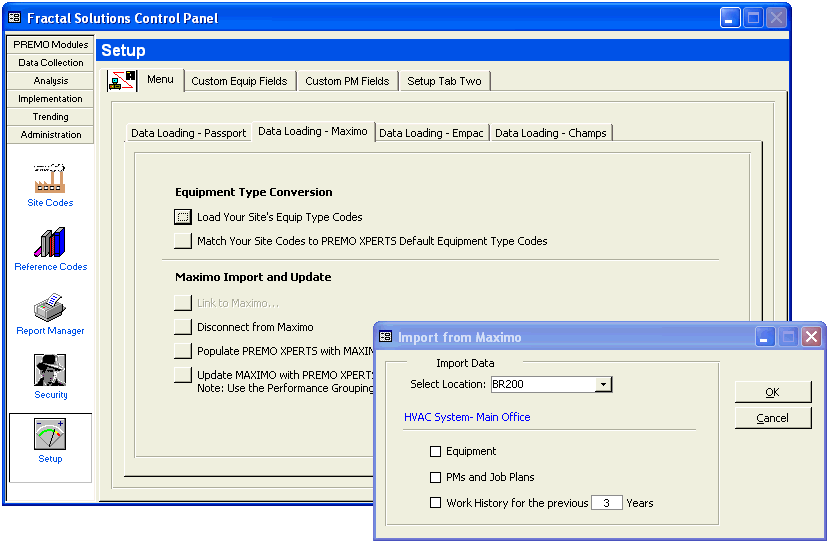
Task: Expand the Select Location dropdown
Action: coord(603,385)
